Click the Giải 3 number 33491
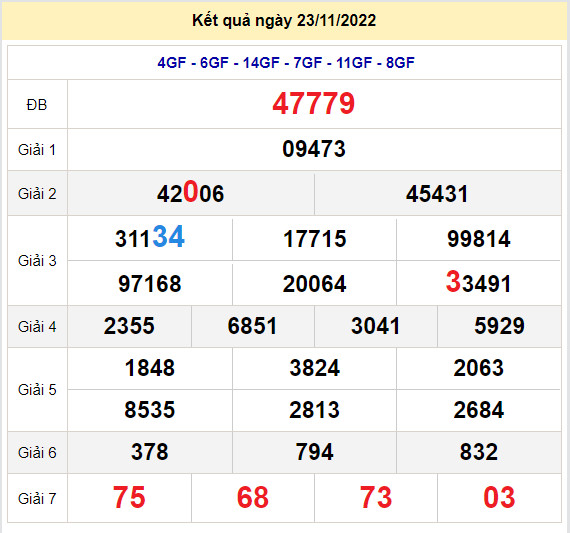This screenshot has height=533, width=570. click(478, 282)
